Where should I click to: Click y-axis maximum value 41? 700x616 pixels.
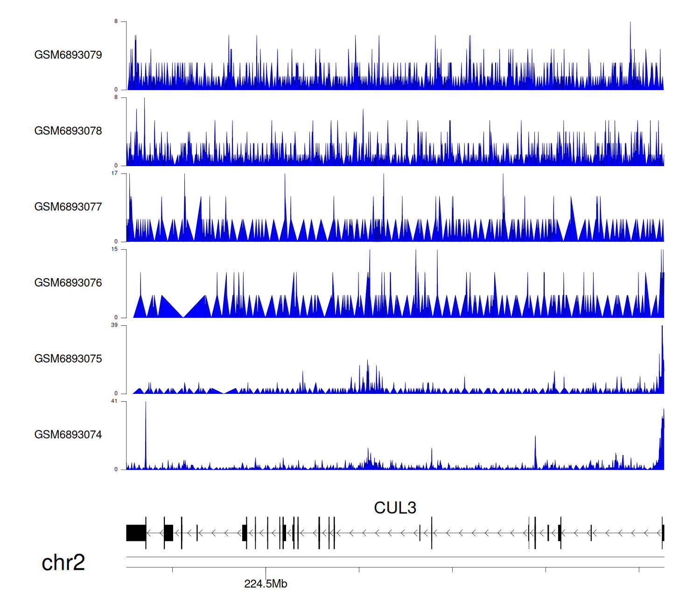[x=114, y=401]
